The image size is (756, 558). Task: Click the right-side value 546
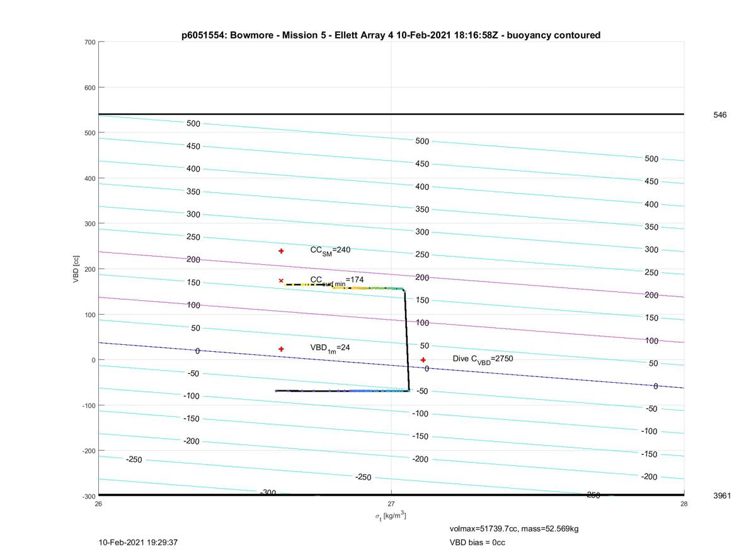point(719,115)
